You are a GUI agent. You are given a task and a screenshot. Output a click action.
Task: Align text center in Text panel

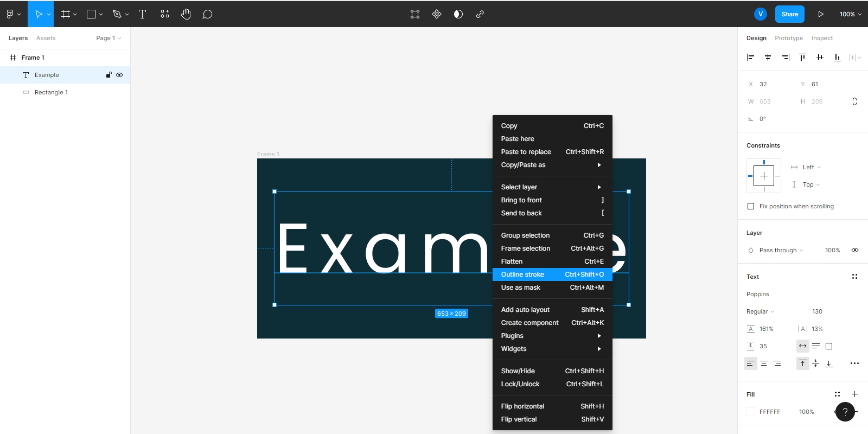(x=764, y=363)
